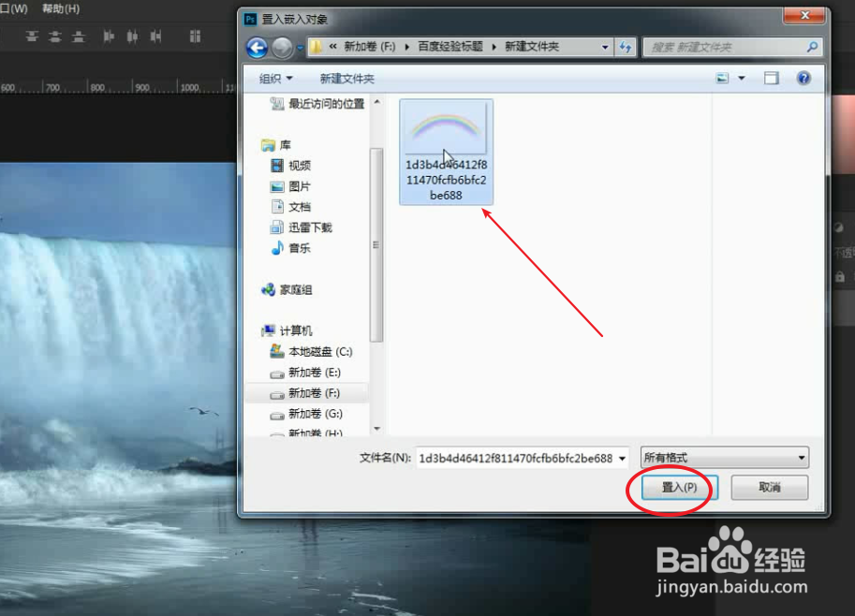Click the 新建文件夹 toolbar button

click(346, 79)
